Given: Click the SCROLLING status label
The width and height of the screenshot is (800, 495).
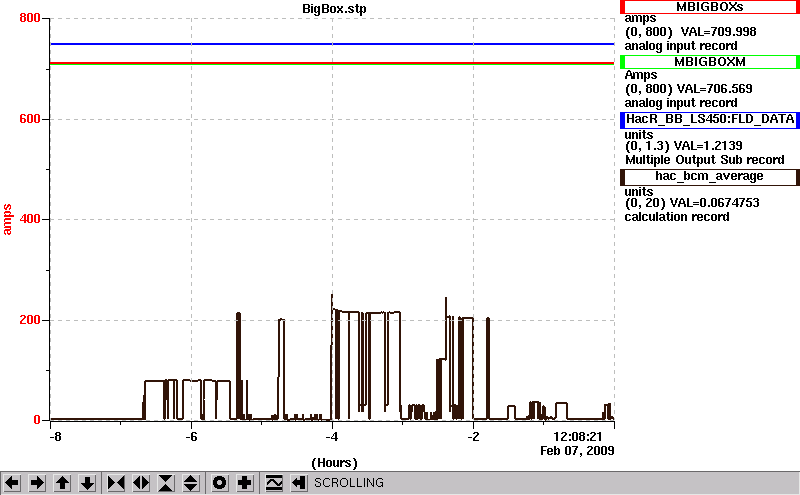Looking at the screenshot, I should click(x=349, y=483).
